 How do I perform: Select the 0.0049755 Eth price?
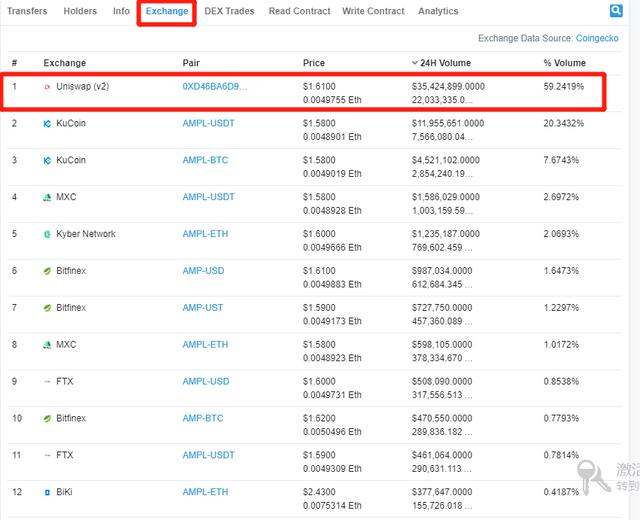click(332, 100)
